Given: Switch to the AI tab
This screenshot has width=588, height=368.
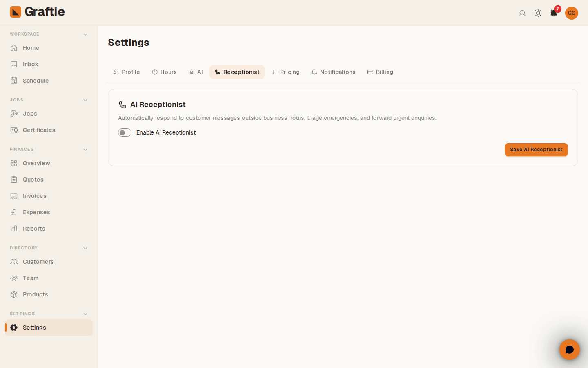Looking at the screenshot, I should click(x=196, y=72).
